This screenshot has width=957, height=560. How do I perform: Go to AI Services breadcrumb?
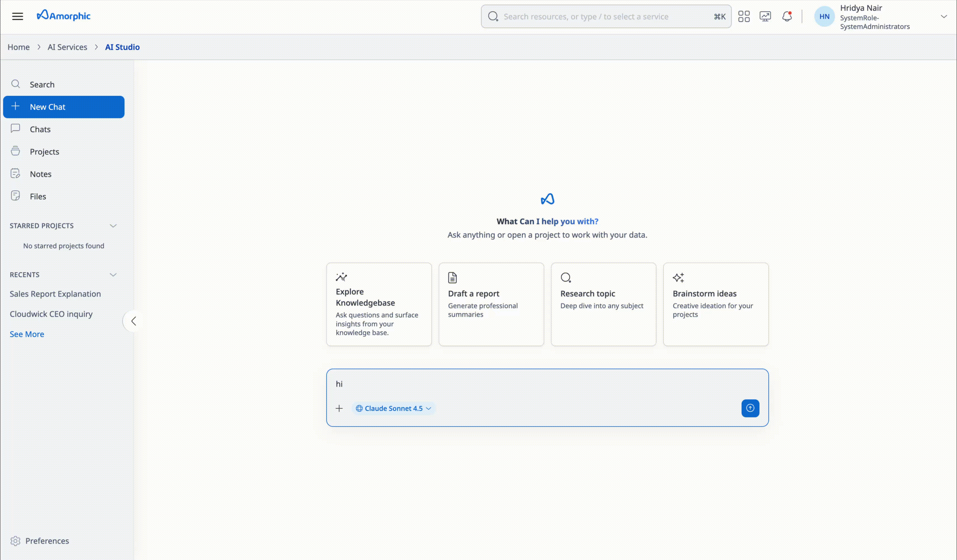[67, 47]
